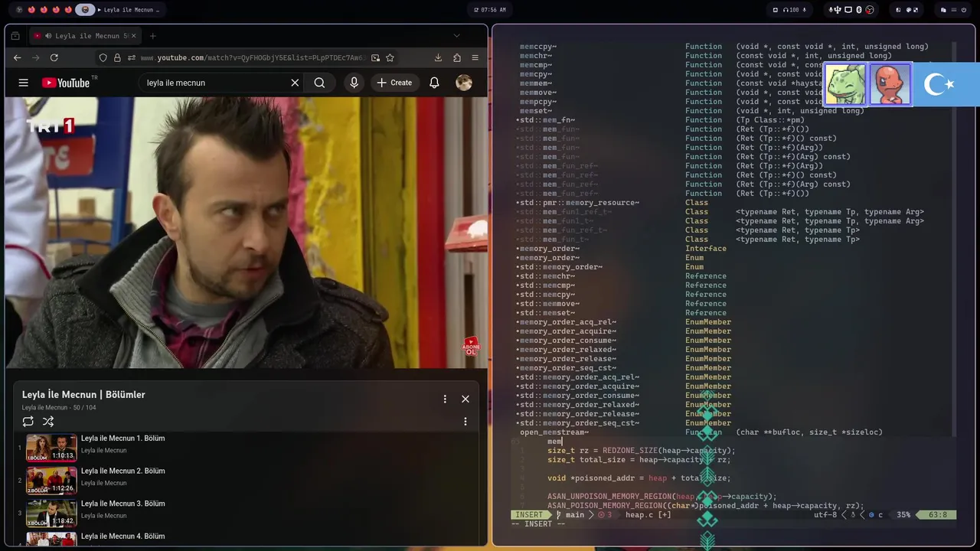Open YouTube notifications bell
Screen dimensions: 980x551
point(434,83)
